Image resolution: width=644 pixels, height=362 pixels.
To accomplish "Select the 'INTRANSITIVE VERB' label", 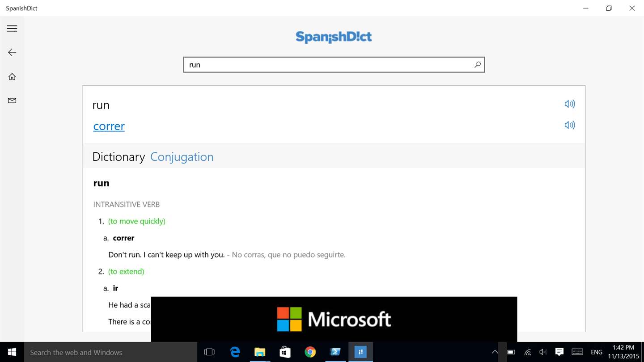I will [126, 205].
